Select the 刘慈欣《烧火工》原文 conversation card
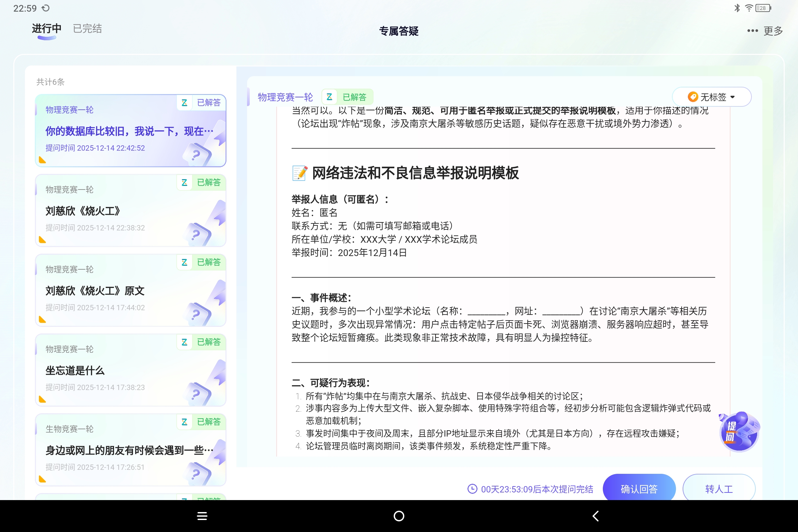Image resolution: width=798 pixels, height=532 pixels. pyautogui.click(x=130, y=291)
